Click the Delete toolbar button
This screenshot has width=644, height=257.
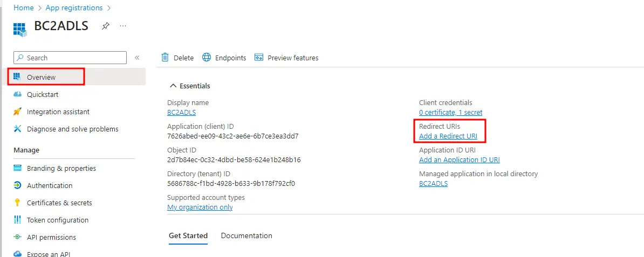point(177,58)
